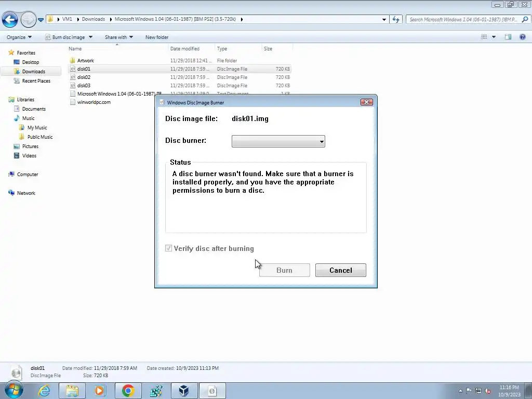Viewport: 532px width, 399px height.
Task: Click the Action Center flag tray icon
Action: click(x=469, y=391)
